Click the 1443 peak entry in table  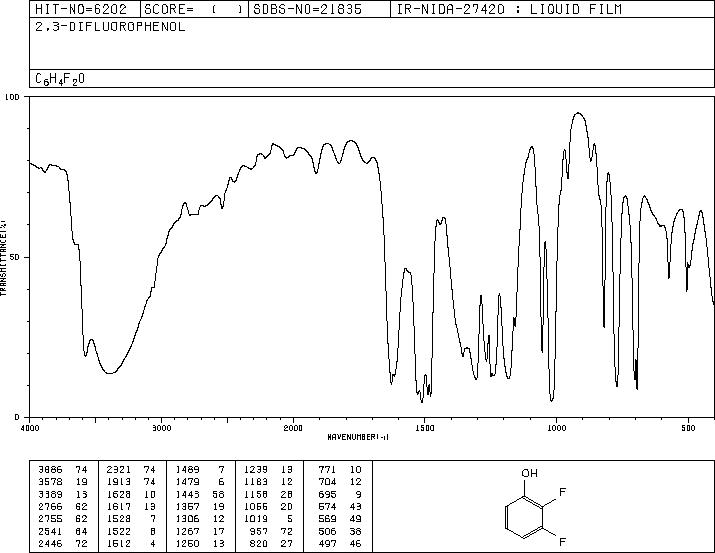tap(200, 494)
